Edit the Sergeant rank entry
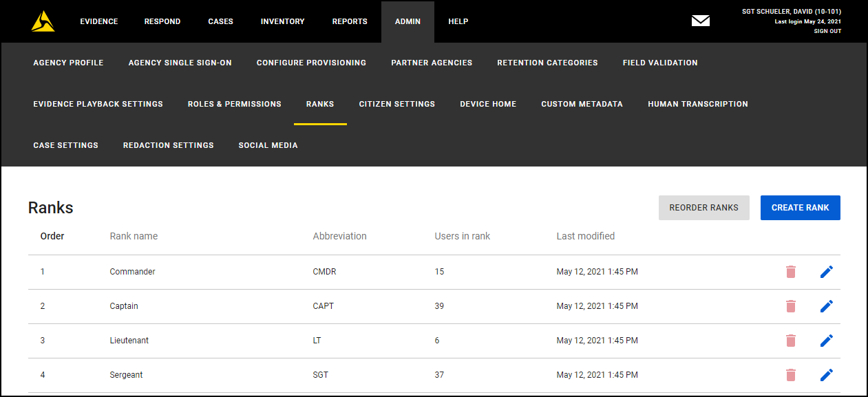 point(827,375)
